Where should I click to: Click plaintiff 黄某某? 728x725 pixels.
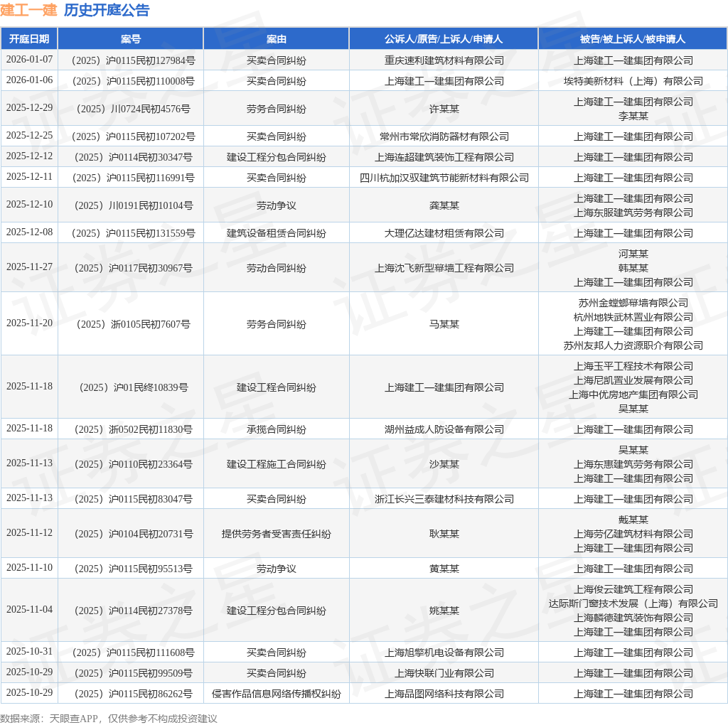[444, 569]
